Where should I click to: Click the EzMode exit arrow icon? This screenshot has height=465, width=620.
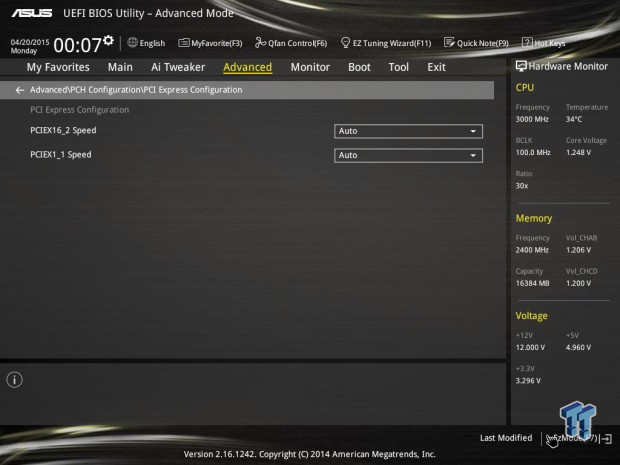pos(607,439)
